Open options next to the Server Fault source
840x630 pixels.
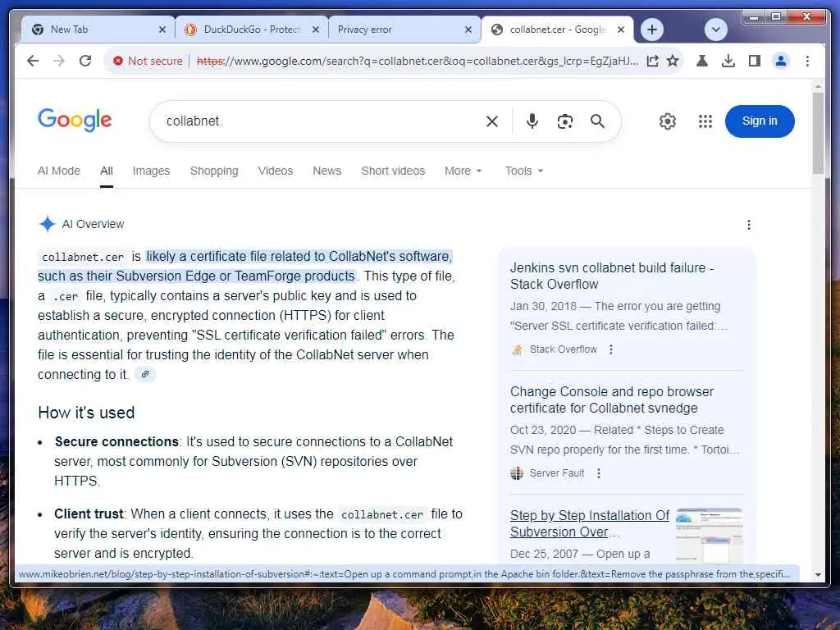[599, 473]
